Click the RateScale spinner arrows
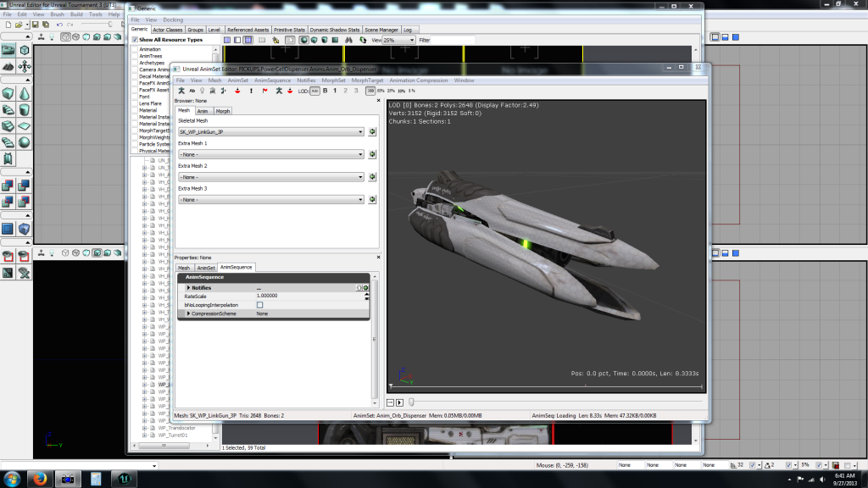 [x=366, y=296]
